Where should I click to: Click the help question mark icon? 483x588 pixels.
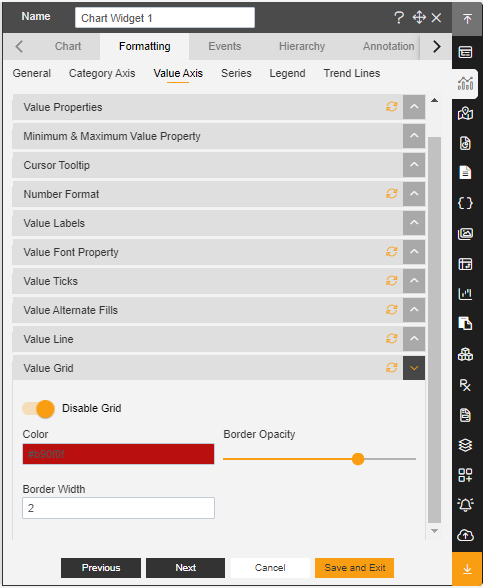click(399, 18)
